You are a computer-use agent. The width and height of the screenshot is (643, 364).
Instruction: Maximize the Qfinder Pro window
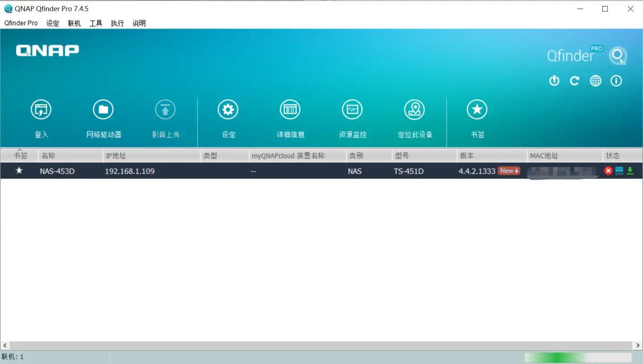605,9
